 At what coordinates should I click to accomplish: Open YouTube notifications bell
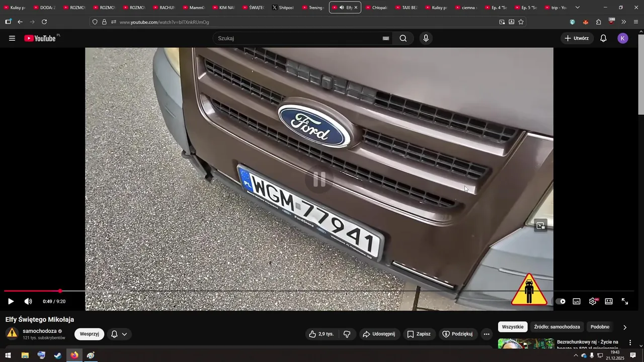(x=603, y=38)
